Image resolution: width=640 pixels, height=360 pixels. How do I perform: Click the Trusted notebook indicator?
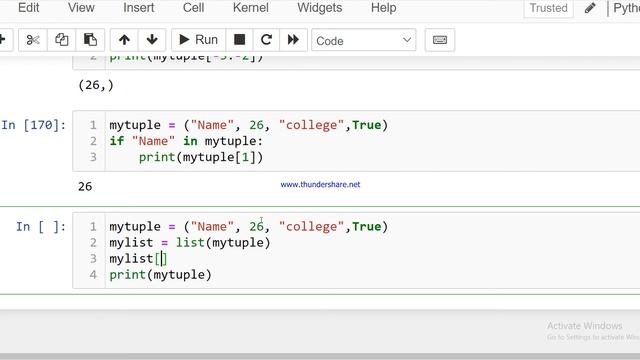pyautogui.click(x=548, y=8)
